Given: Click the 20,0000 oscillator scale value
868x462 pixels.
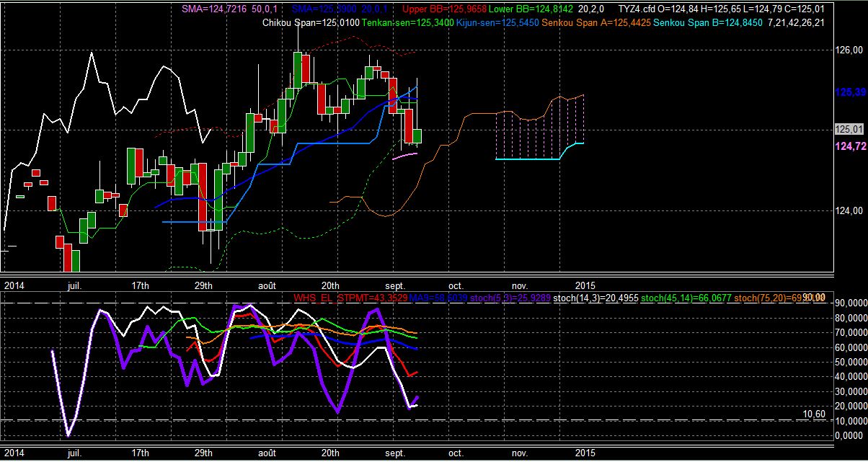Looking at the screenshot, I should coord(852,407).
